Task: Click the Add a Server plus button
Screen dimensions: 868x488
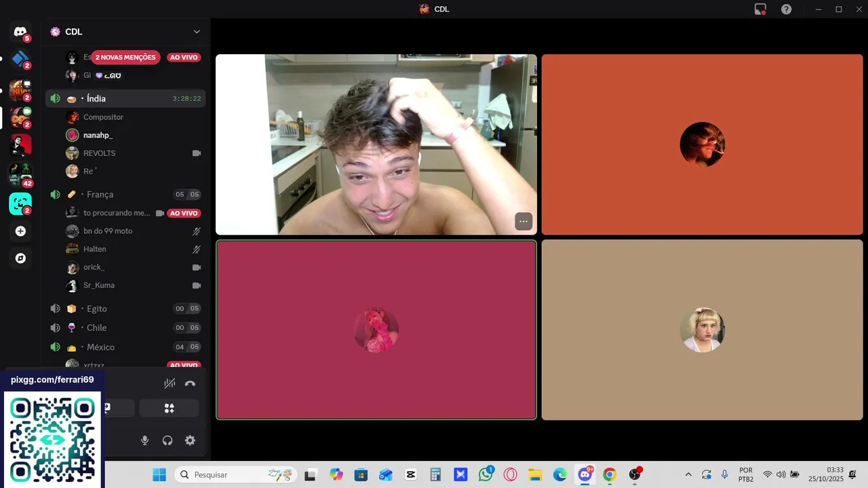Action: (20, 231)
